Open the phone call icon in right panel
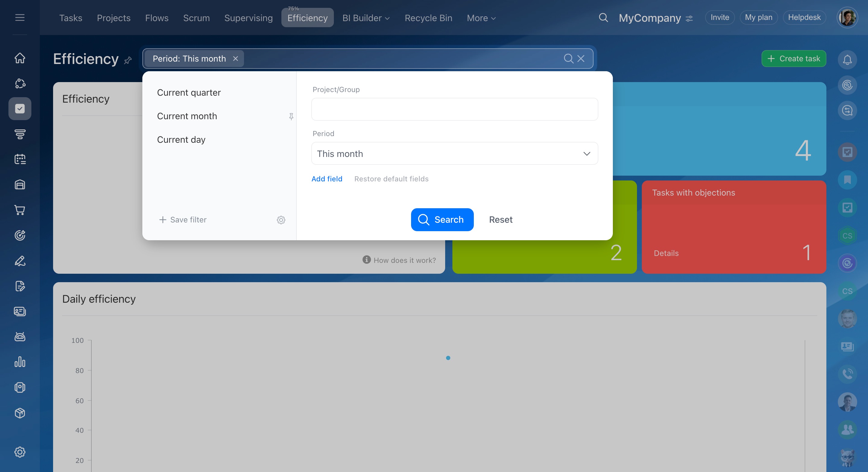The height and width of the screenshot is (472, 868). 847,374
